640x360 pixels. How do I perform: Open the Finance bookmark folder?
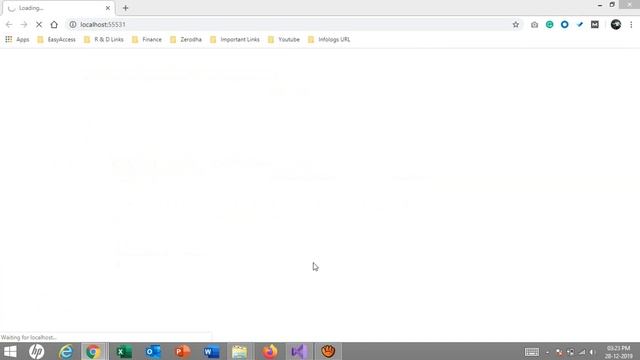click(147, 40)
